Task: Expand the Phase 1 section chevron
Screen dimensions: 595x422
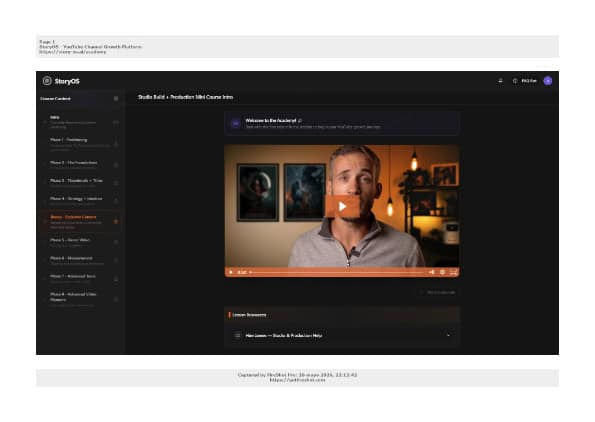Action: pyautogui.click(x=116, y=145)
